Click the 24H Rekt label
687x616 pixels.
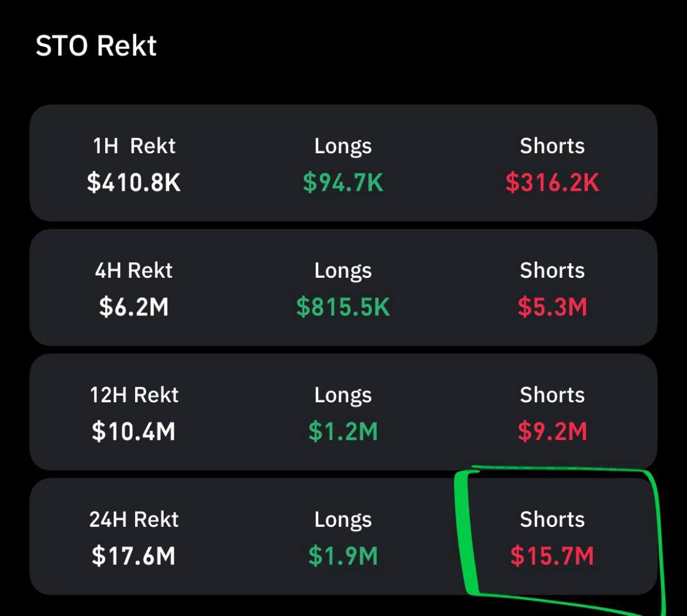[134, 519]
